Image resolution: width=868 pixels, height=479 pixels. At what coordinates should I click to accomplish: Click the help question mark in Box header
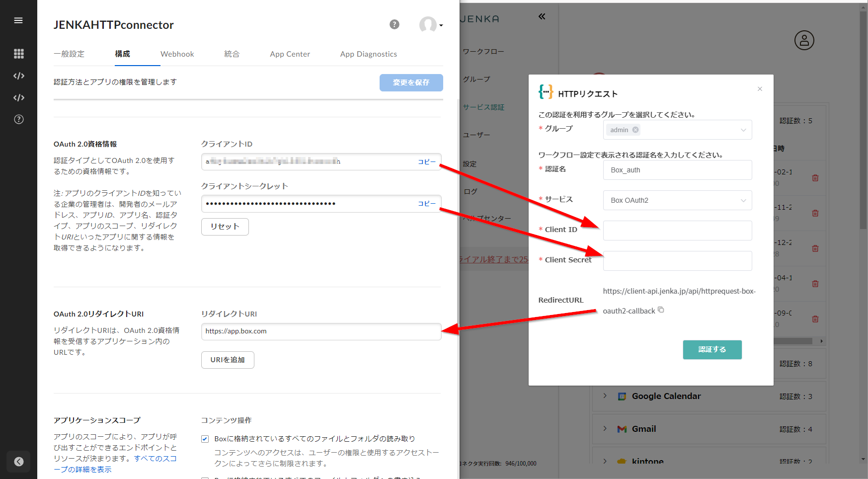coord(395,24)
